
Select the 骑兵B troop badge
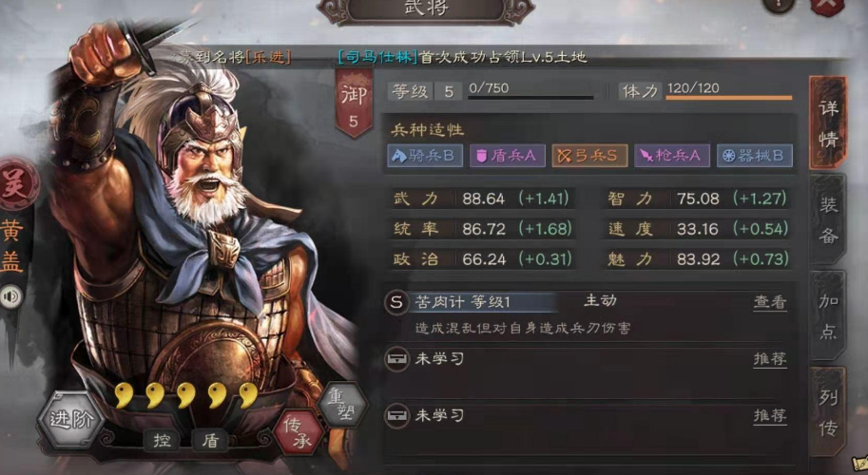425,156
